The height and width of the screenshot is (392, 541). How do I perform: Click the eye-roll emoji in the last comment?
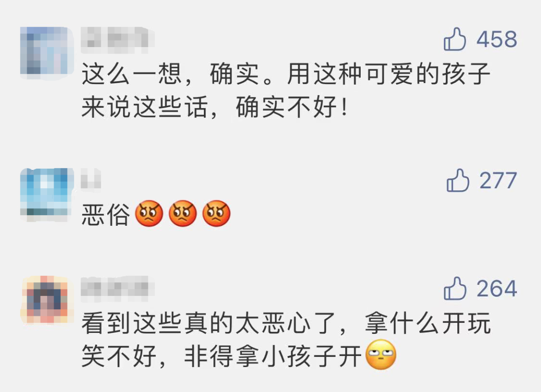(381, 354)
